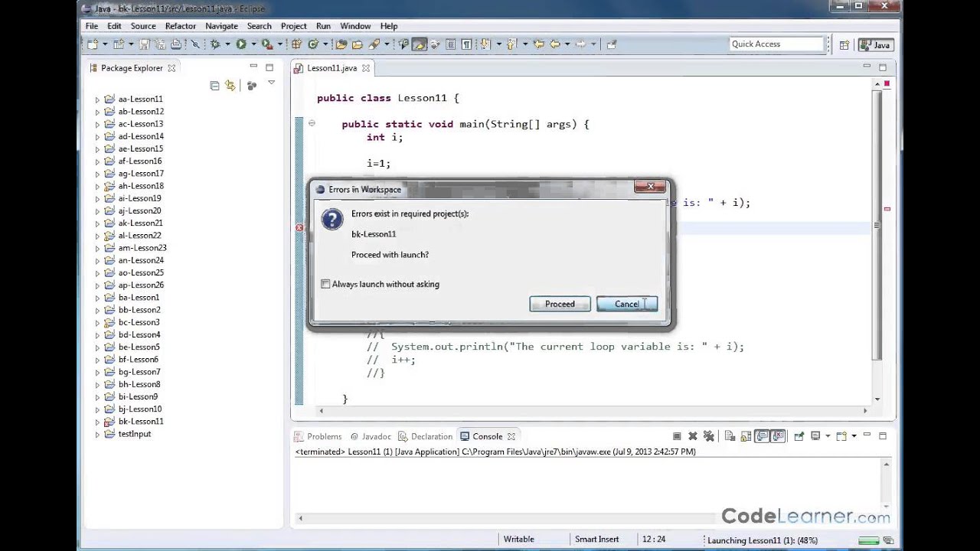Image resolution: width=980 pixels, height=551 pixels.
Task: Switch to the Javadoc tab
Action: 371,436
